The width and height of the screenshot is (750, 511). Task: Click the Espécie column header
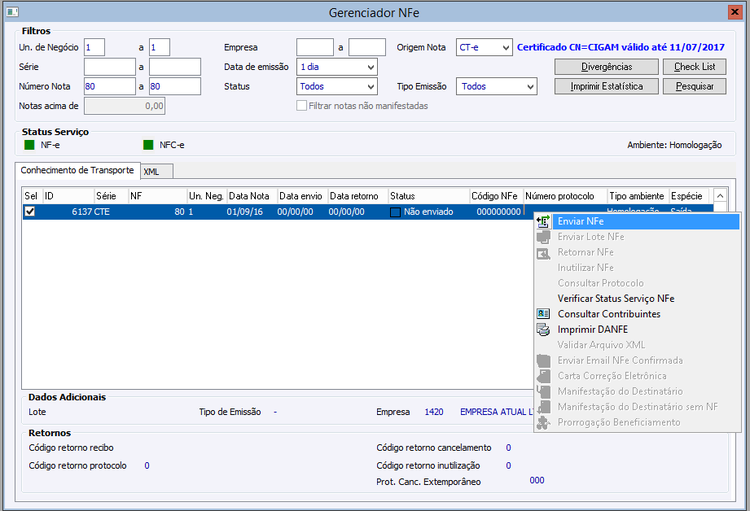(689, 196)
